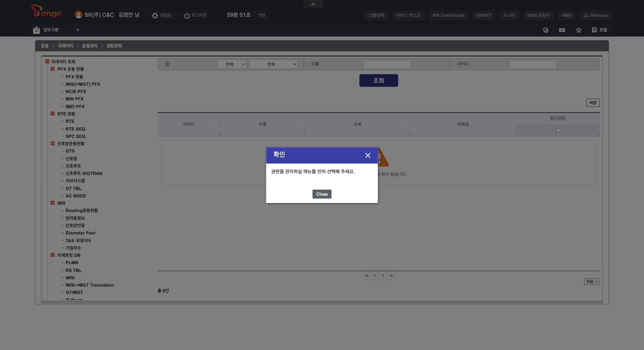Image resolution: width=644 pixels, height=350 pixels.
Task: Open the 서비스 데스크 menu
Action: 408,16
